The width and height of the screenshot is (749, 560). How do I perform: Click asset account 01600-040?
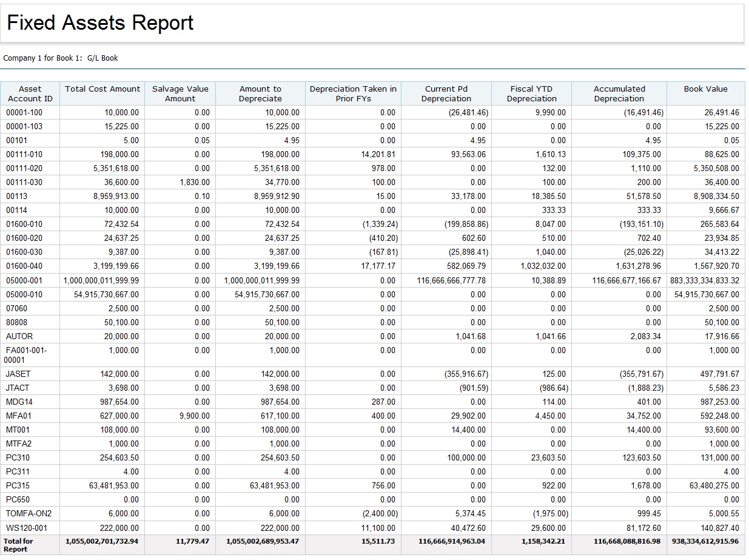24,266
